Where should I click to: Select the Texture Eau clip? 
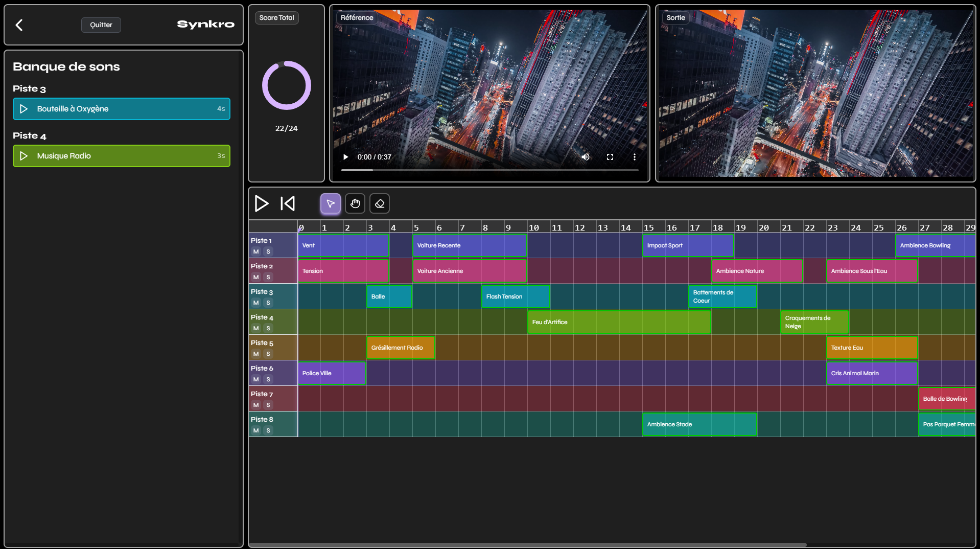(x=872, y=348)
